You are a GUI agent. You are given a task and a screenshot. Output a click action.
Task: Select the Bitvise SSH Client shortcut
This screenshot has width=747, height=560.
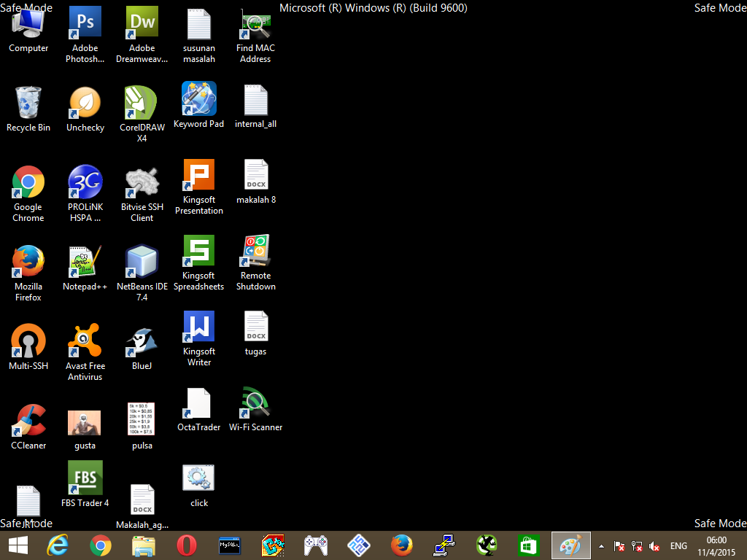pyautogui.click(x=142, y=194)
